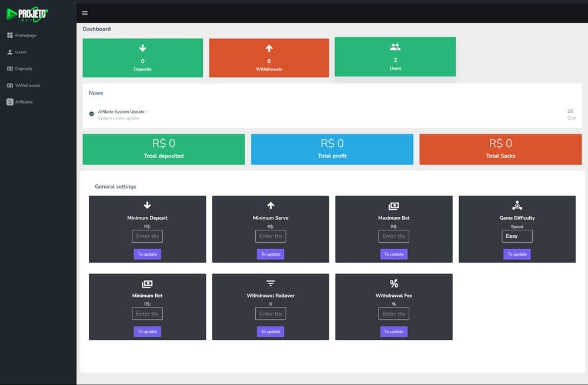Click the up arrow icon on Withdrawals card
The width and height of the screenshot is (588, 385).
point(269,48)
